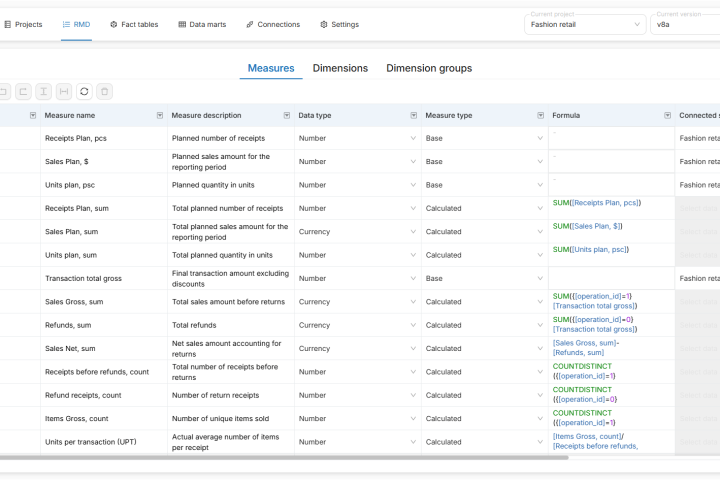Open Connections in the top navigation
The width and height of the screenshot is (720, 480).
pyautogui.click(x=273, y=24)
